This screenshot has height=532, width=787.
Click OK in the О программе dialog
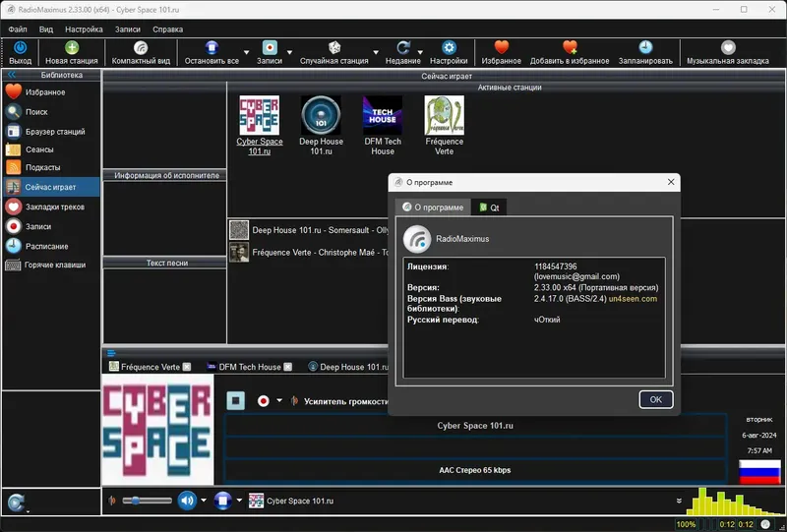click(x=656, y=399)
